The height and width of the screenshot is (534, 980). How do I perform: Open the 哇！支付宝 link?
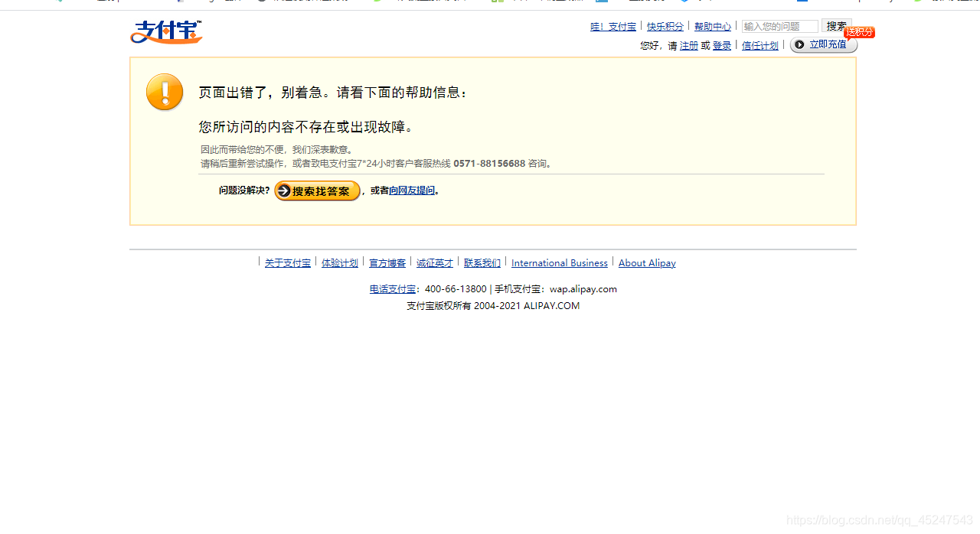pyautogui.click(x=613, y=27)
